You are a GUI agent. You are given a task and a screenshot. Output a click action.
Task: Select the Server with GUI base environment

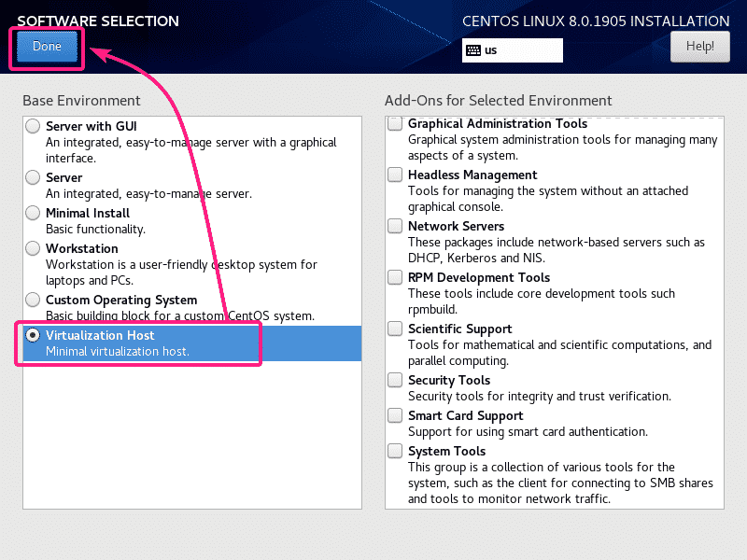[33, 124]
